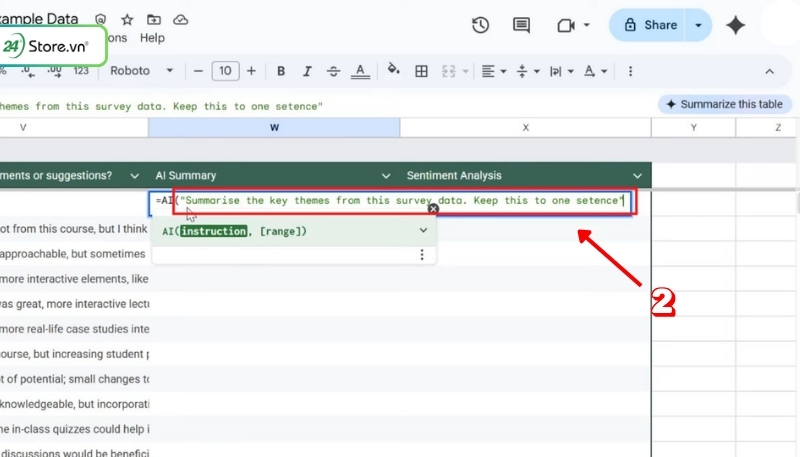Open the comments panel icon
The image size is (800, 457).
521,25
